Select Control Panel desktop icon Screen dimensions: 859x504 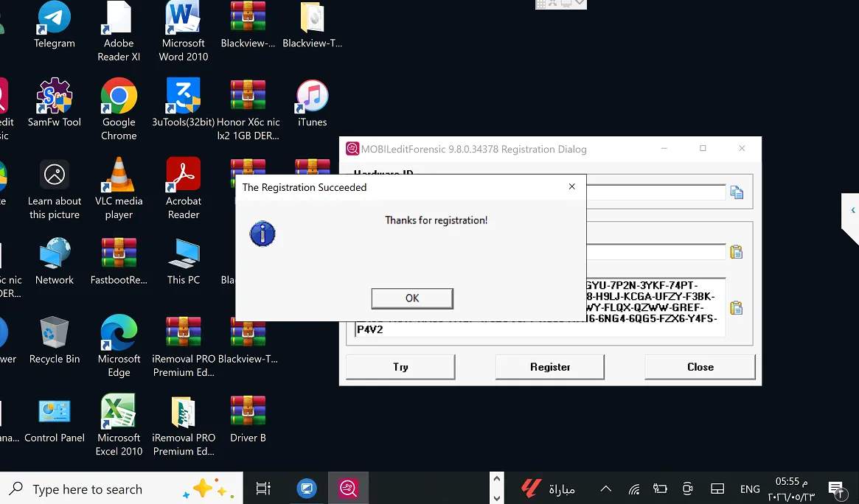pos(55,420)
